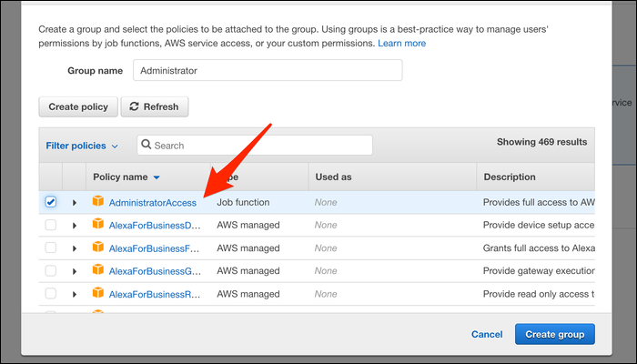The image size is (637, 364).
Task: Open the AlexaForBusinessR... policy link
Action: pos(155,295)
